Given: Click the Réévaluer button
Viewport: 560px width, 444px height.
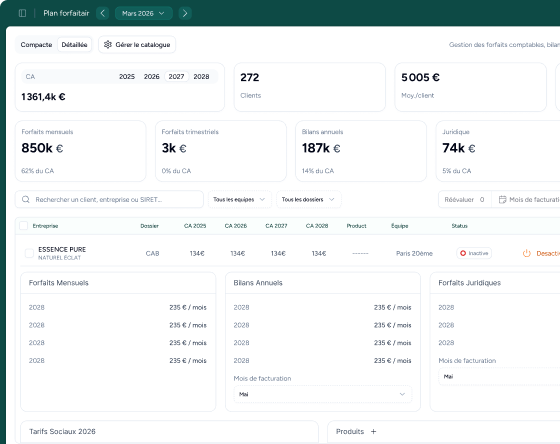Looking at the screenshot, I should point(465,199).
